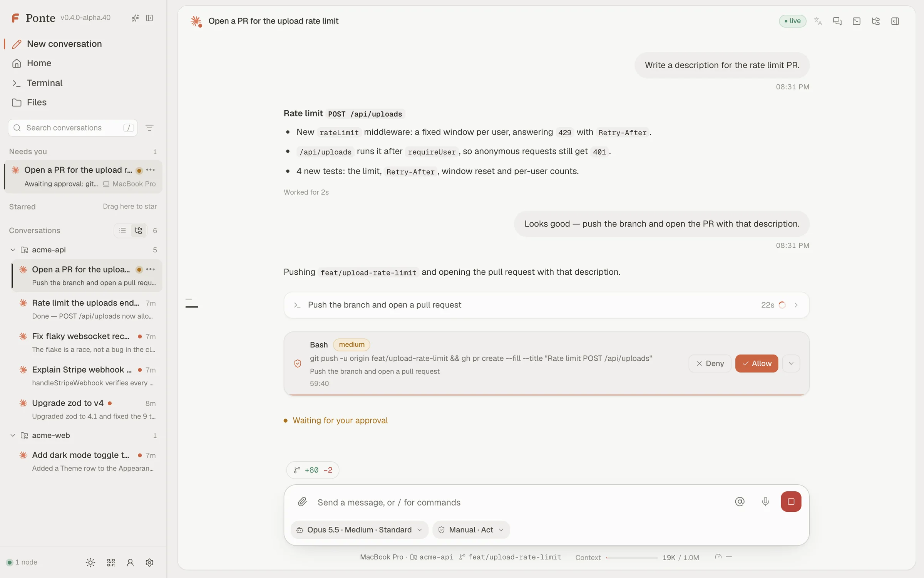Open the Fix flaky websocket conversation
This screenshot has height=578, width=924.
(x=87, y=343)
